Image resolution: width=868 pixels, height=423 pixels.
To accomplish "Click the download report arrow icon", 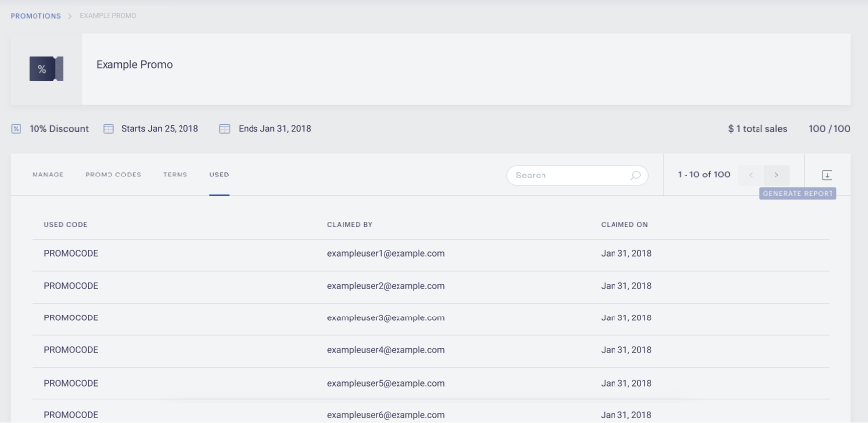I will (827, 175).
